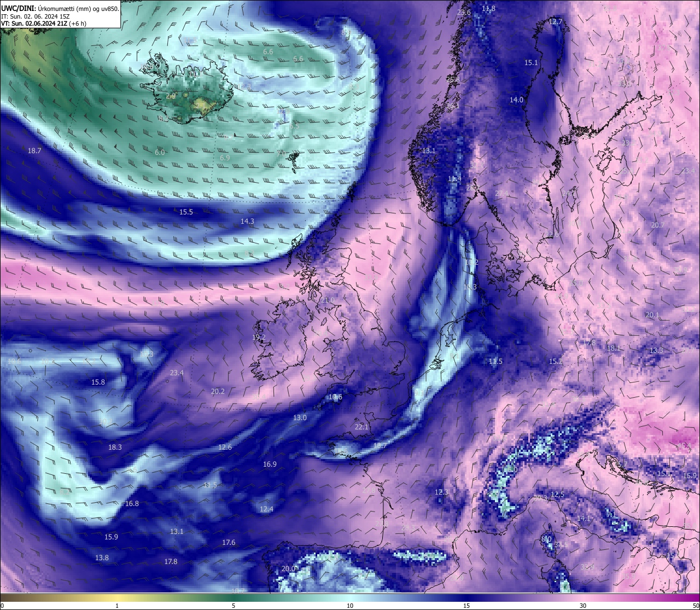This screenshot has width=700, height=610.
Task: Click the color scale tick label 30
Action: click(583, 606)
